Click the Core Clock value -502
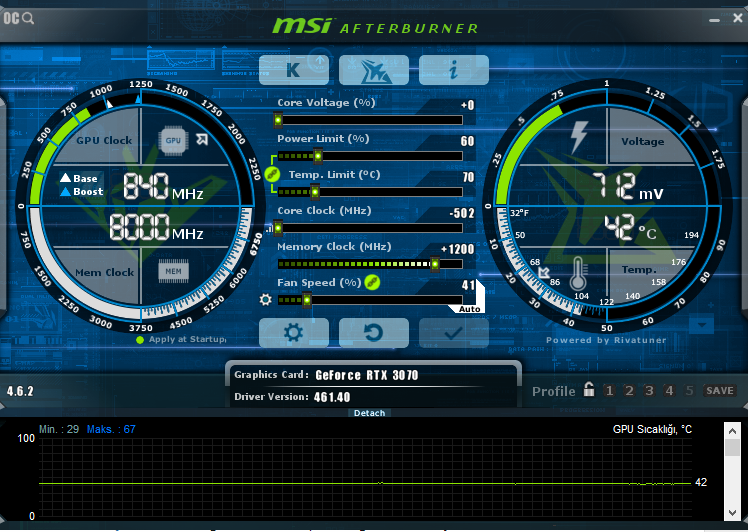The height and width of the screenshot is (532, 748). point(462,213)
